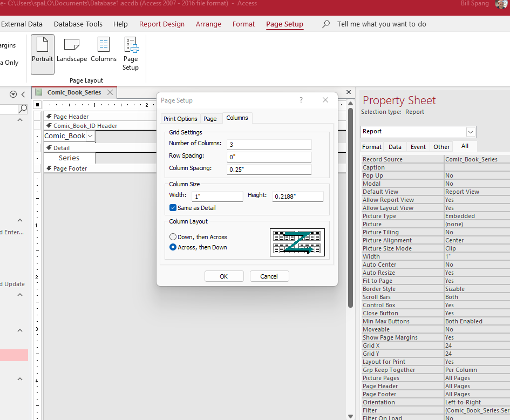Screen dimensions: 510x420
Task: Toggle the Same as Detail checkbox
Action: tap(173, 208)
